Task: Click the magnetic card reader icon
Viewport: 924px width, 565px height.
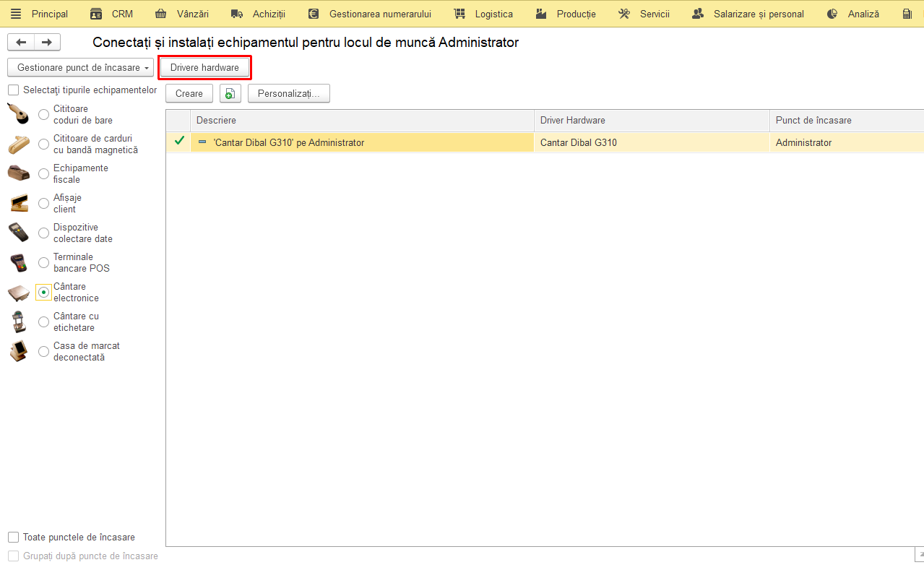Action: [x=18, y=145]
